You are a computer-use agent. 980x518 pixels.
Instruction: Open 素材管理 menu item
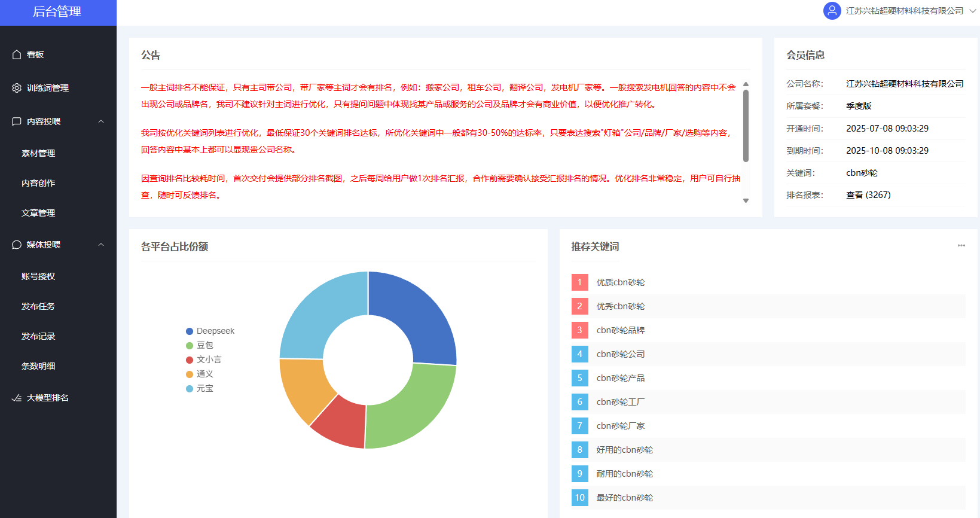click(38, 153)
